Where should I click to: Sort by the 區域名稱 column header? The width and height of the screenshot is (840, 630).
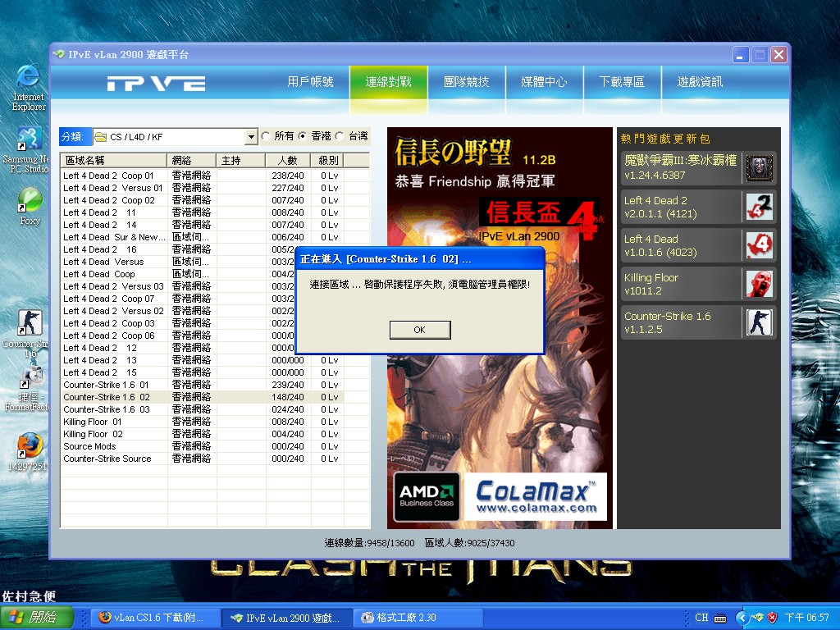pos(113,160)
